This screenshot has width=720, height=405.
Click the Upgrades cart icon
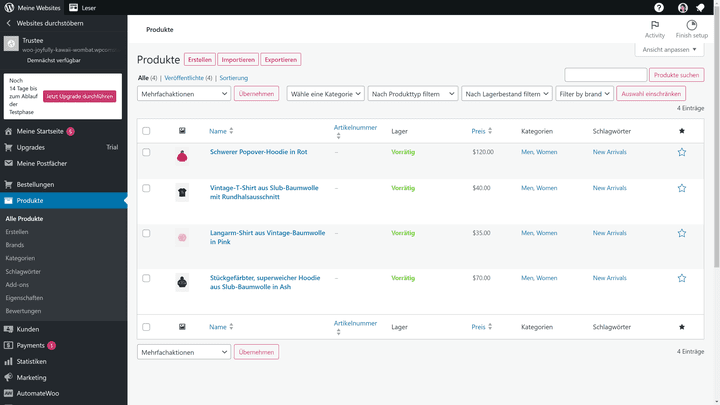[x=8, y=147]
